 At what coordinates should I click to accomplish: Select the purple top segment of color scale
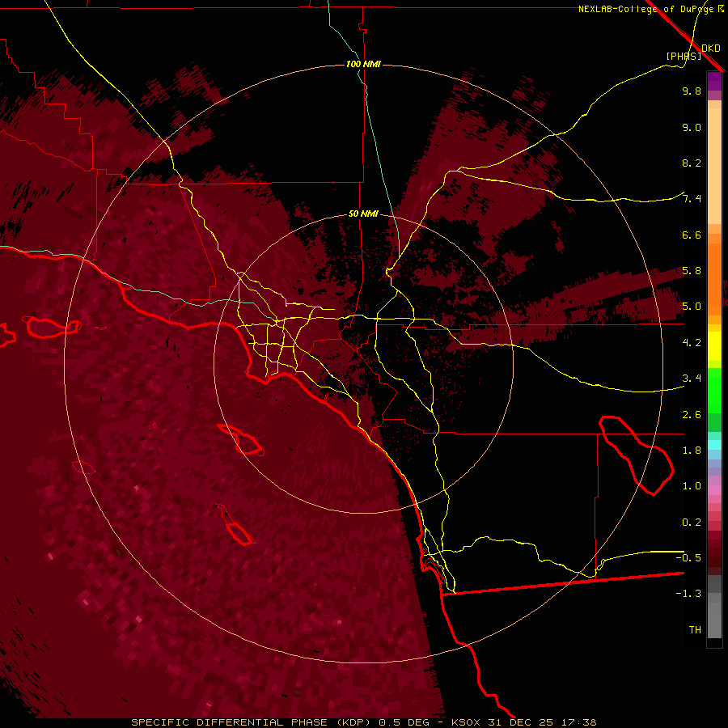click(714, 81)
